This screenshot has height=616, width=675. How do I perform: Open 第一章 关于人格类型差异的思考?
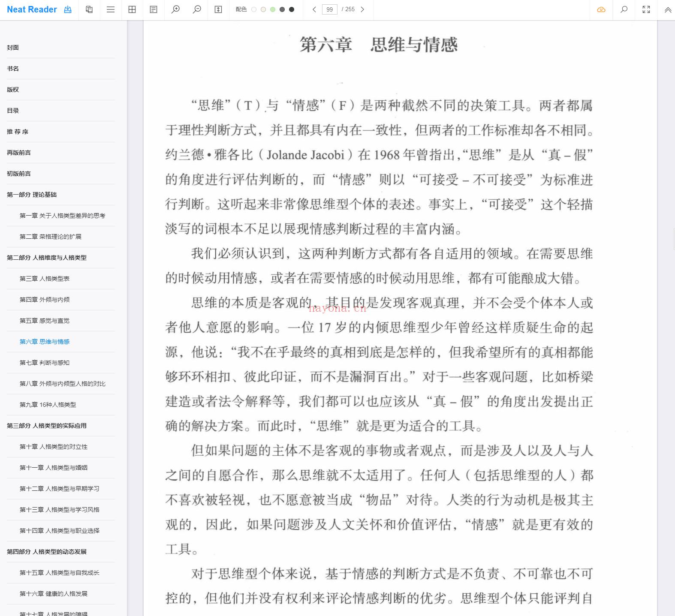tap(63, 216)
